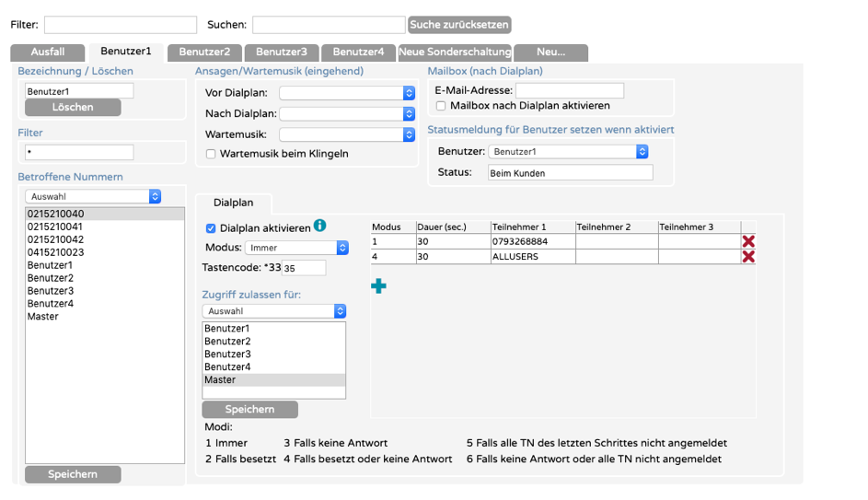Open the Neue Sonderschaltung tab
The image size is (868, 500).
pos(455,52)
